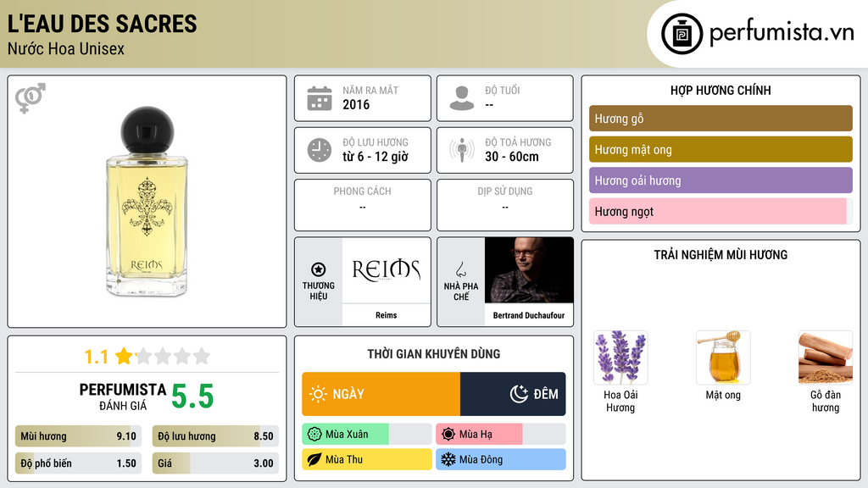Image resolution: width=868 pixels, height=488 pixels.
Task: Click the dark Đêm nighttime bar
Action: [x=513, y=394]
